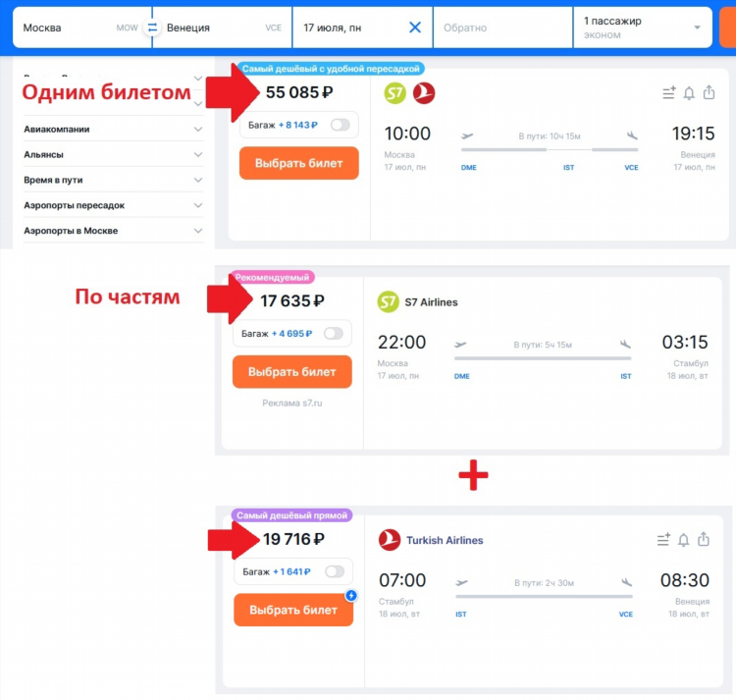Image resolution: width=736 pixels, height=700 pixels.
Task: Add Turkish Airlines ticket to comparison list
Action: 663,540
